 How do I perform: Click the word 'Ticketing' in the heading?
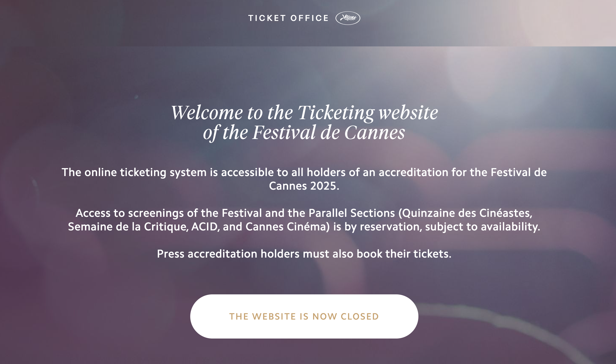(336, 113)
